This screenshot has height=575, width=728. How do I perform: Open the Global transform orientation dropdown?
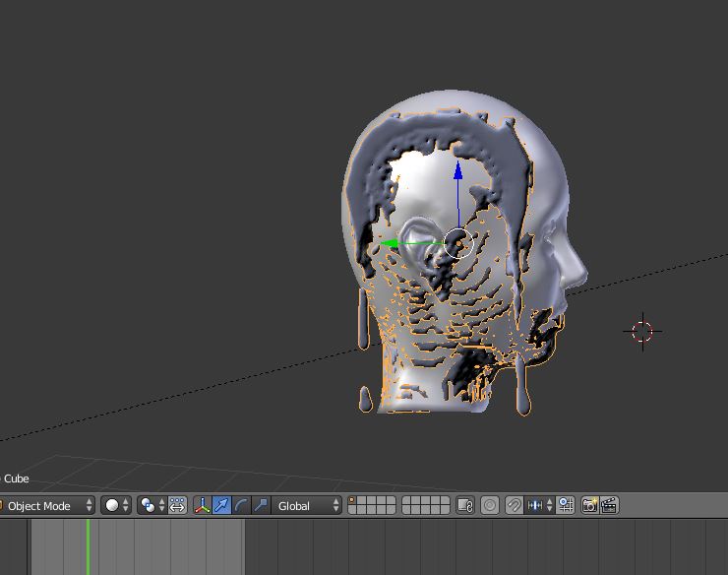tap(307, 505)
